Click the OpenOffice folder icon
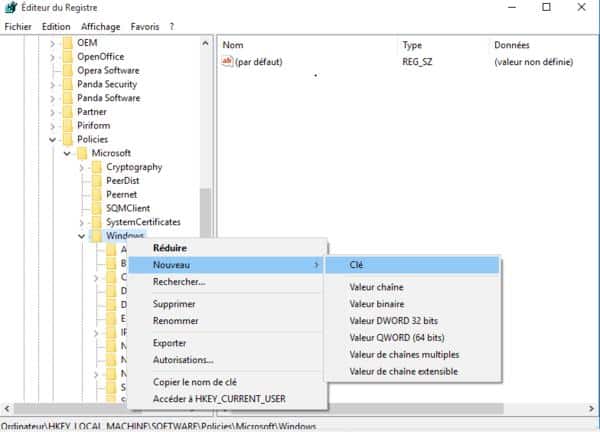This screenshot has width=600, height=432. coord(67,57)
